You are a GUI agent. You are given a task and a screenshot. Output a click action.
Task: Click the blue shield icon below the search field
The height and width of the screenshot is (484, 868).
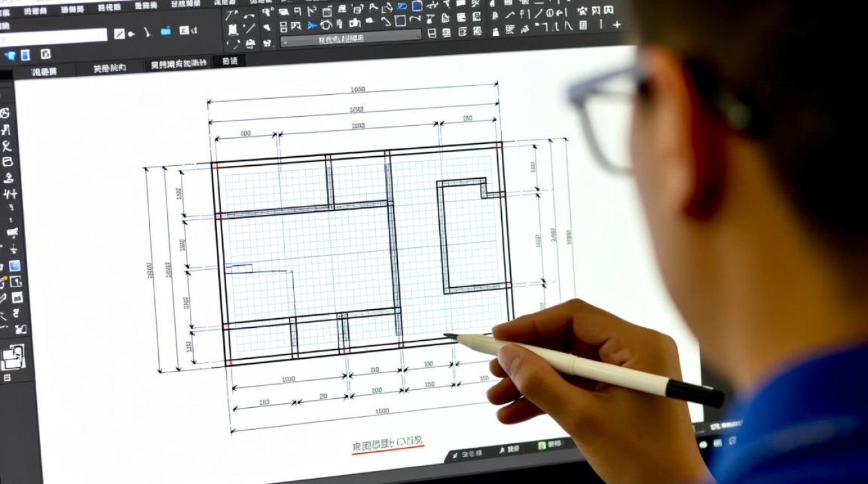(x=10, y=55)
